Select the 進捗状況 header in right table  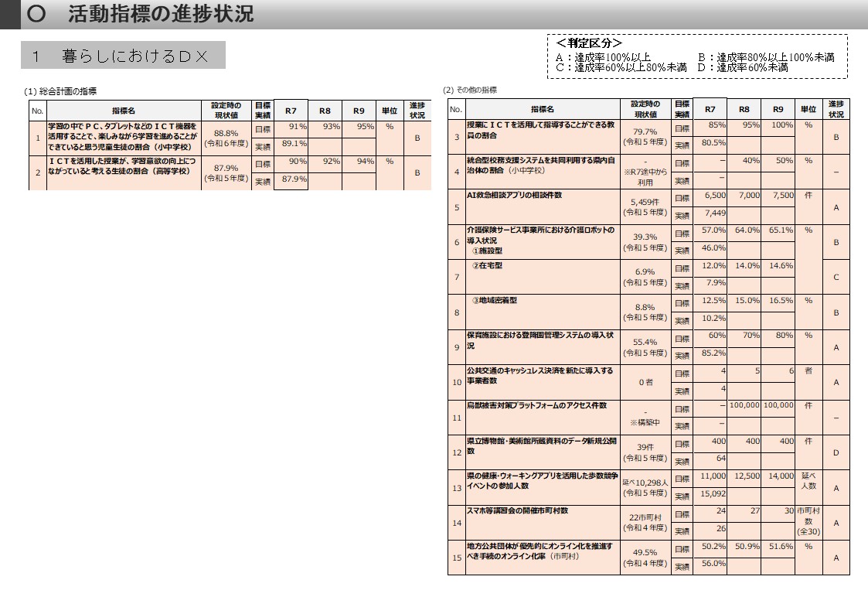(836, 109)
